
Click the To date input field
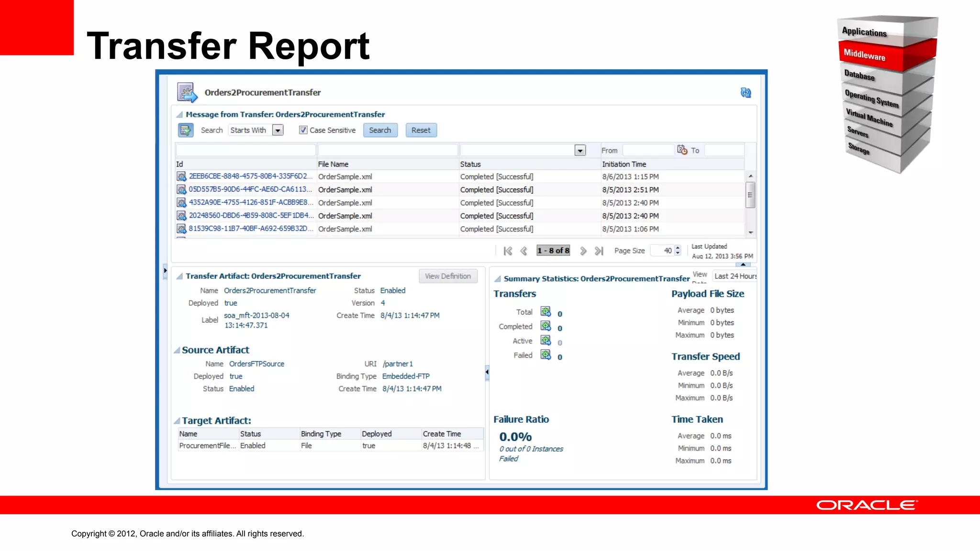(724, 150)
